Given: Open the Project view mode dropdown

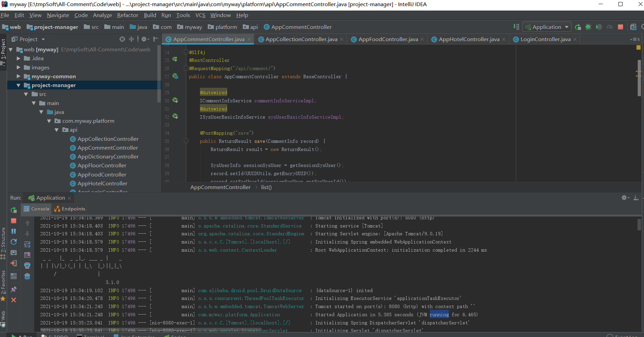Looking at the screenshot, I should point(43,39).
